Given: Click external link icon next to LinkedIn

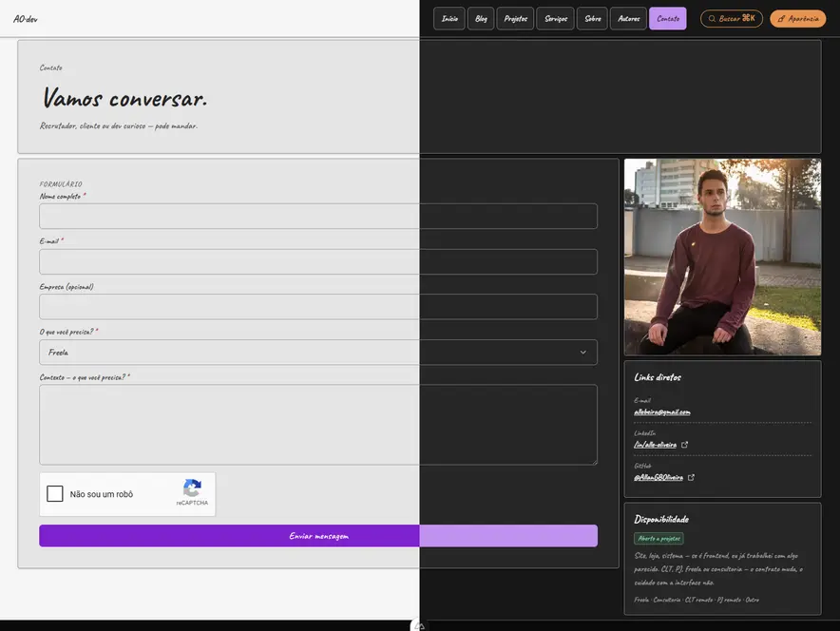Looking at the screenshot, I should [685, 445].
